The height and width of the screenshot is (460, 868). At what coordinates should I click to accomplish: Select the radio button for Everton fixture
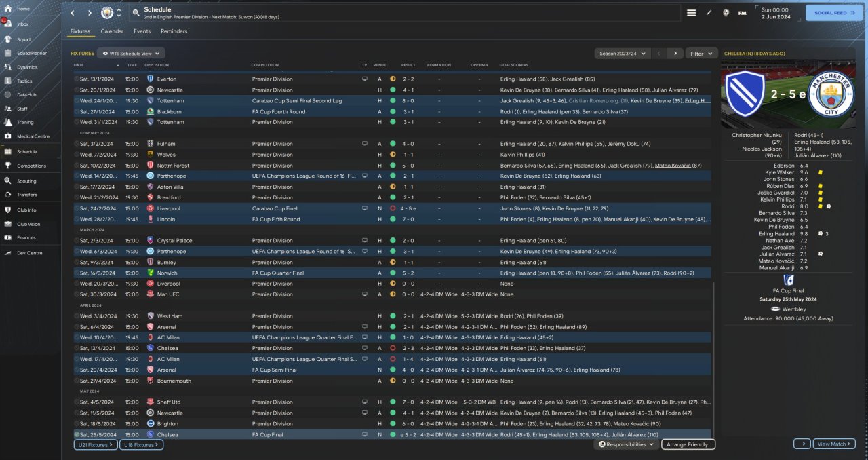(77, 79)
